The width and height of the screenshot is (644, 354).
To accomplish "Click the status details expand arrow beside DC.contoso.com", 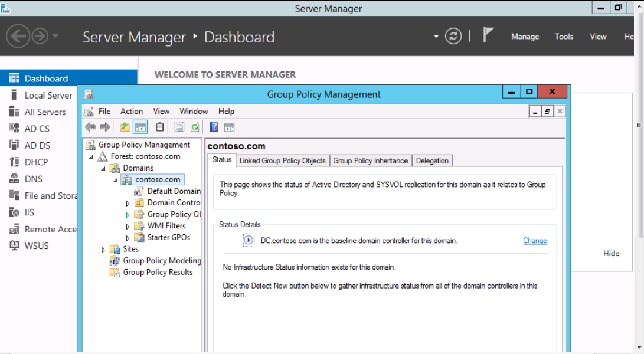I will [249, 240].
